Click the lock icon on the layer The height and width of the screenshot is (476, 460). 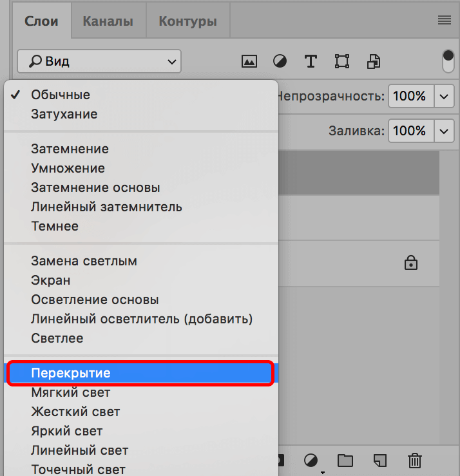pos(410,262)
